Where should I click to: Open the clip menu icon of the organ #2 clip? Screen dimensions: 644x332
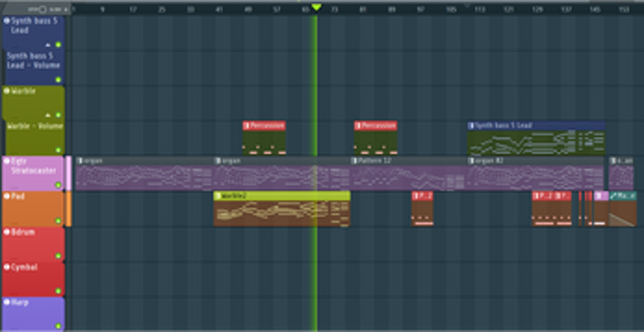471,161
